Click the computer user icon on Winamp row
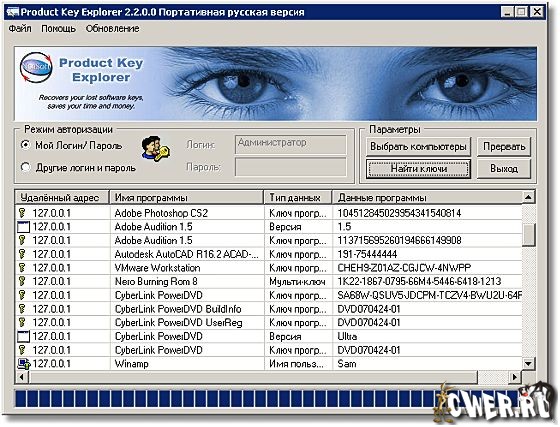The image size is (560, 427). 24,364
